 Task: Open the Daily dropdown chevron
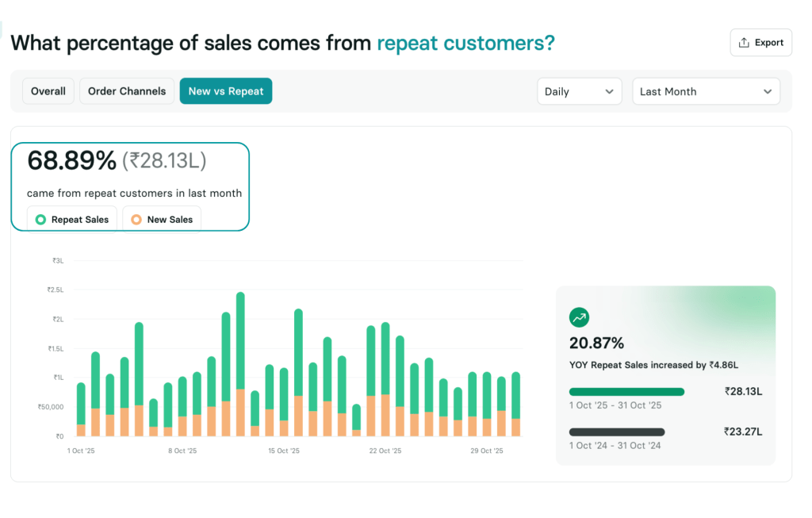[609, 91]
